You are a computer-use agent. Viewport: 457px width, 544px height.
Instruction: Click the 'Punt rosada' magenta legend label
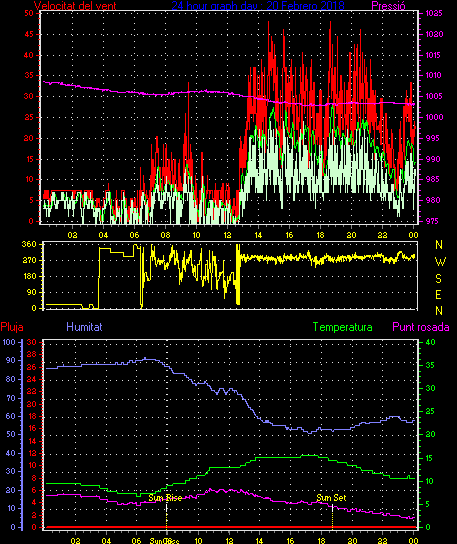(x=421, y=327)
